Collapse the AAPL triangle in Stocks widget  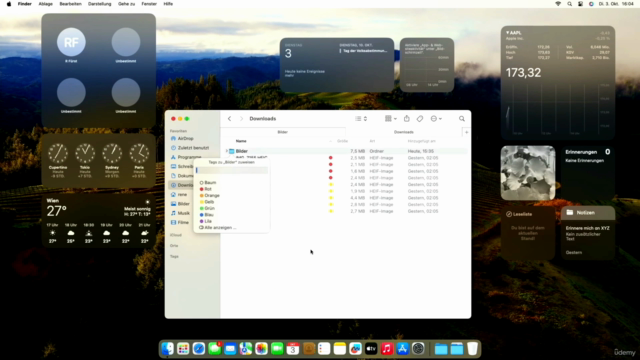coord(507,33)
